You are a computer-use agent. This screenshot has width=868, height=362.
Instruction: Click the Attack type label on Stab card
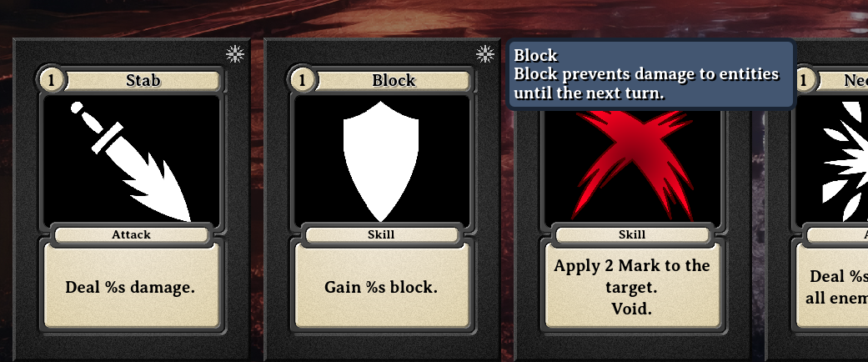point(131,234)
